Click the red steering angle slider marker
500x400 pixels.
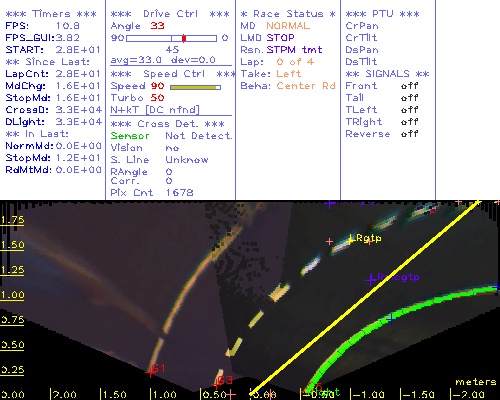tap(184, 38)
